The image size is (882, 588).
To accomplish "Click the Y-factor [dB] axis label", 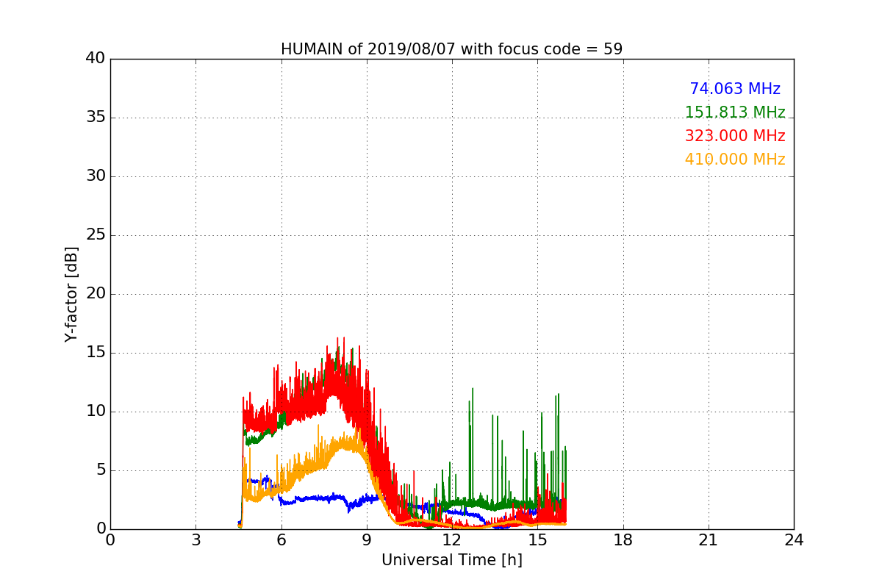I will click(71, 294).
